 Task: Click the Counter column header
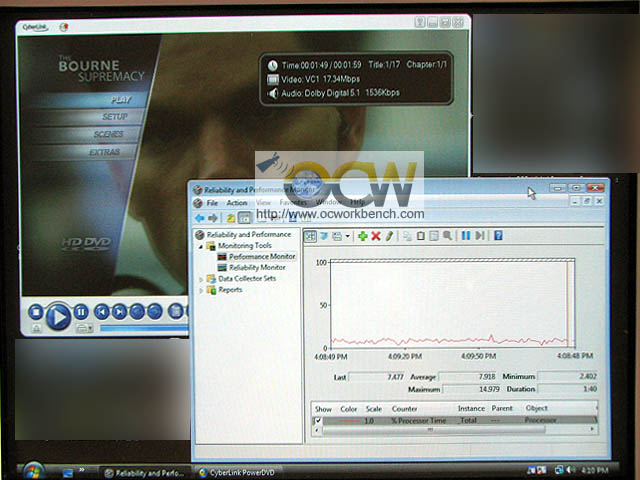coord(404,409)
